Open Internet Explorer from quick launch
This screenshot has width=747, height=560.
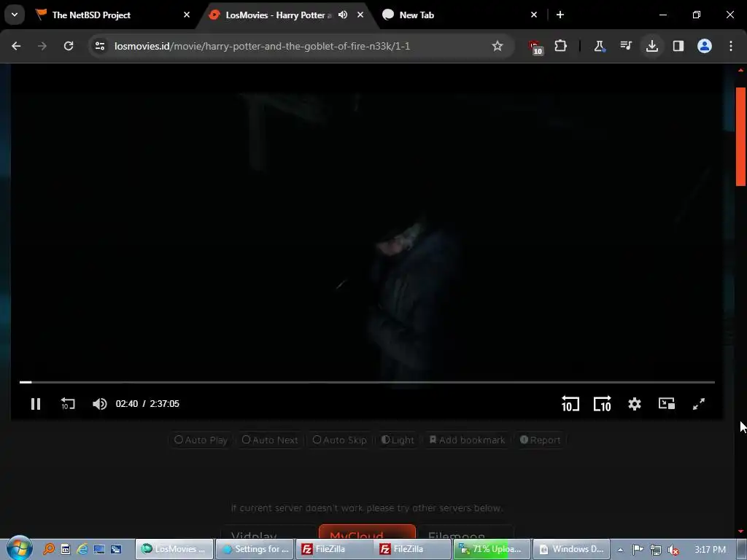(82, 549)
